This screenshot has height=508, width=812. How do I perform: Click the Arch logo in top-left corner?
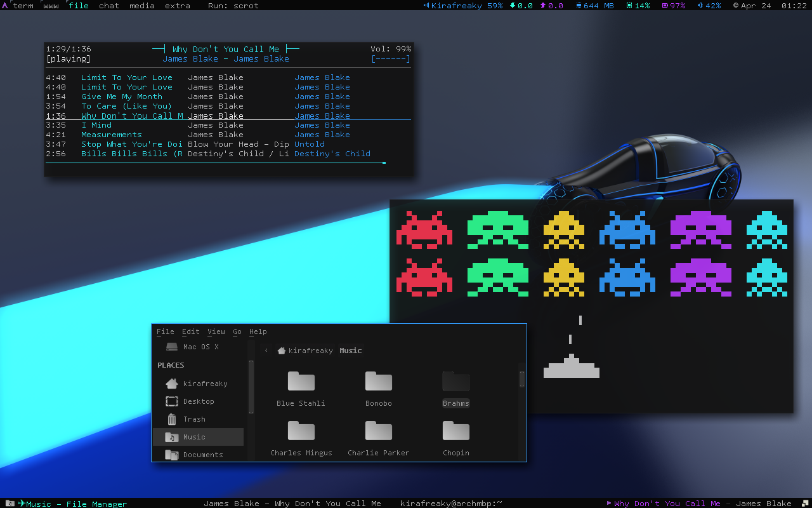pyautogui.click(x=5, y=5)
